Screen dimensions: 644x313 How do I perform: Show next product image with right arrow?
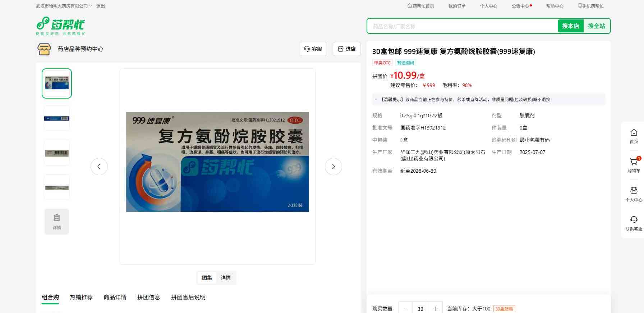click(333, 167)
